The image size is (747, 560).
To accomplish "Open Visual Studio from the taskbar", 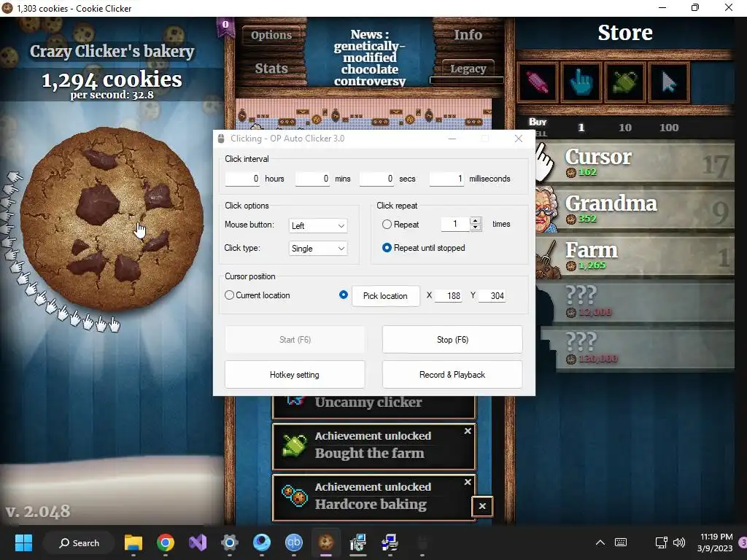I will click(198, 542).
